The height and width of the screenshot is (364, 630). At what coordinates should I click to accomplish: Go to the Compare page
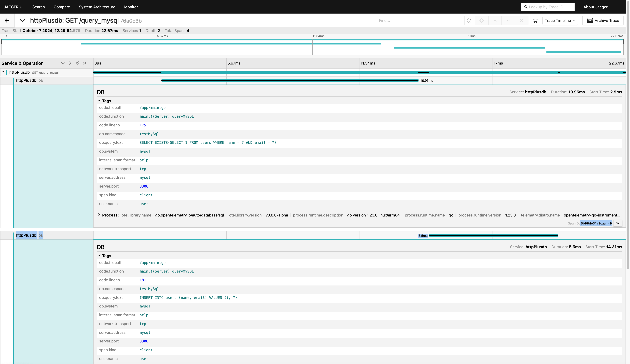pyautogui.click(x=62, y=7)
